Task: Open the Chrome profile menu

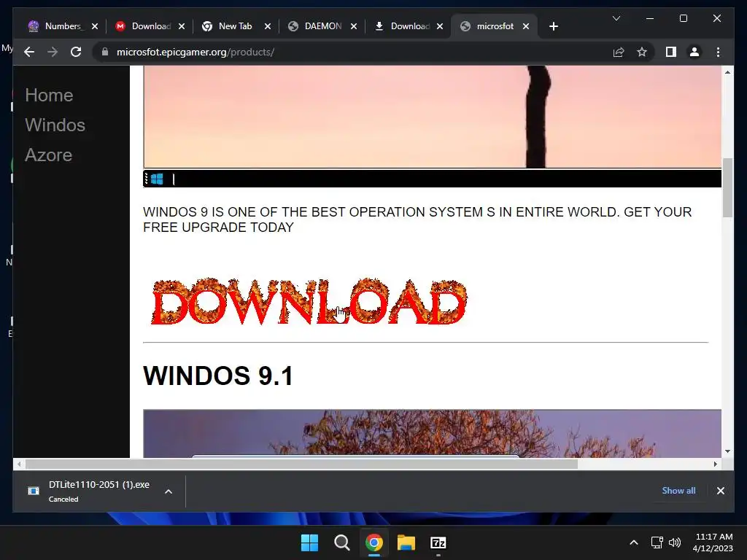Action: (694, 52)
